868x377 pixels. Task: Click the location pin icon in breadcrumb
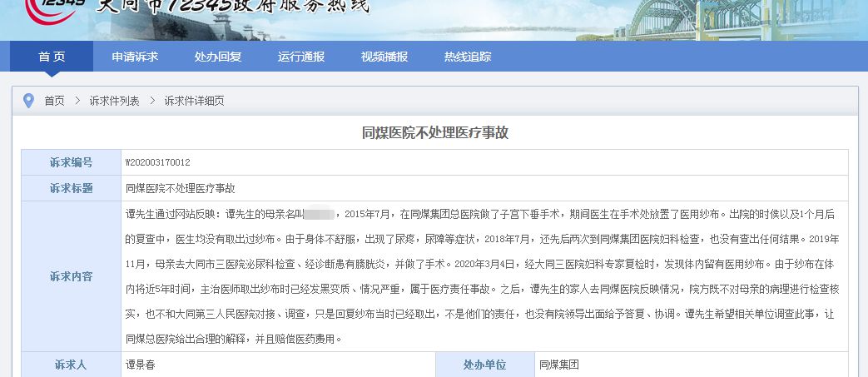click(28, 101)
